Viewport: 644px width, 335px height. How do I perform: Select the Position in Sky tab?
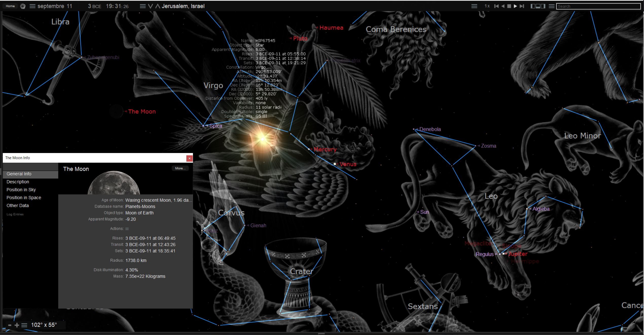coord(21,190)
